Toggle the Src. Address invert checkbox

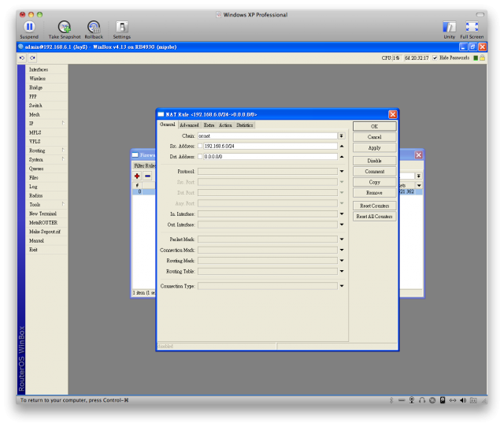pos(200,146)
